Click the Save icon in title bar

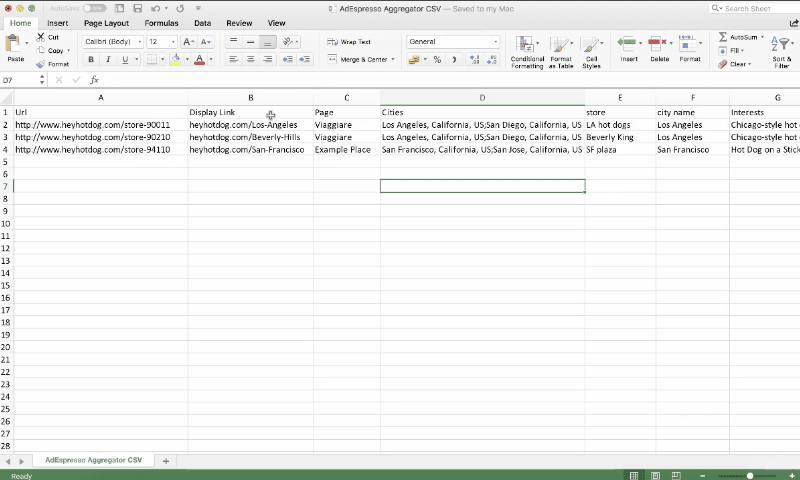tap(136, 8)
